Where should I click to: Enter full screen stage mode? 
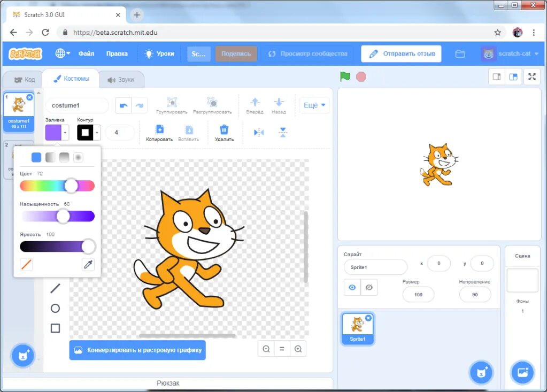point(532,76)
